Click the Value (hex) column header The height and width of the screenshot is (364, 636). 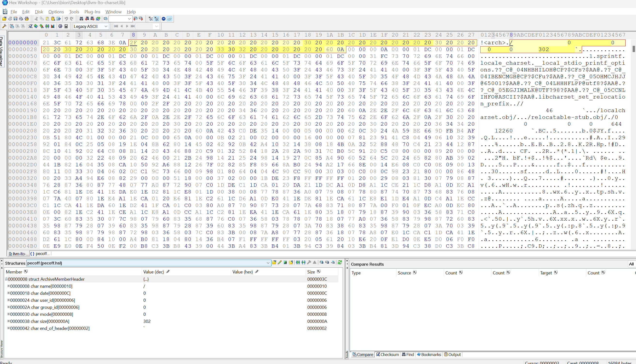coord(242,272)
